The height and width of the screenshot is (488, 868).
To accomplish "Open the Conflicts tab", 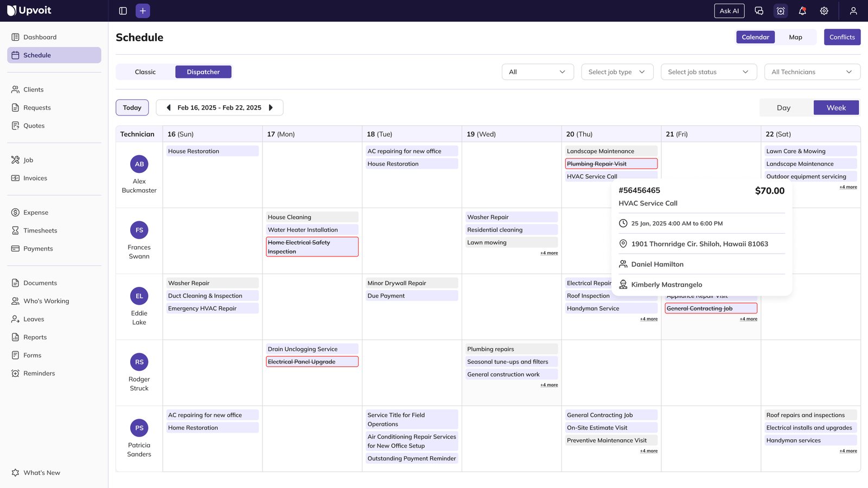I will (842, 37).
